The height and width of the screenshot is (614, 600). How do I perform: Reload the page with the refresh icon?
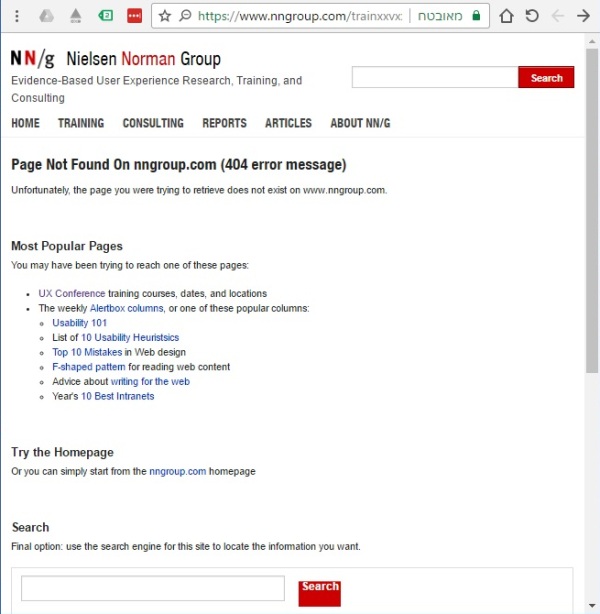click(x=532, y=16)
